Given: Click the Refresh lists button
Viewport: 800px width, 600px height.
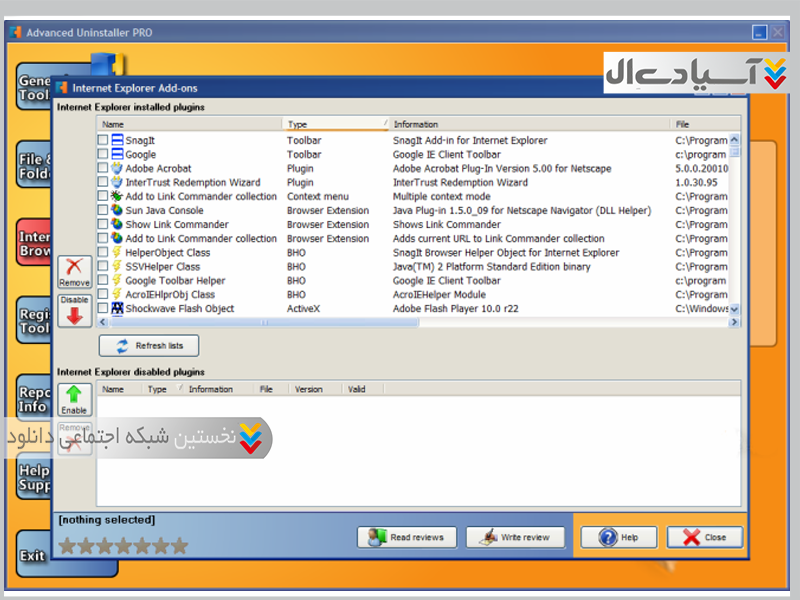Looking at the screenshot, I should 149,346.
